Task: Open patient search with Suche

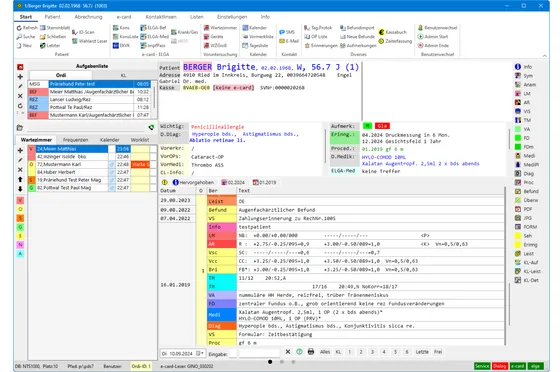Action: coord(25,36)
